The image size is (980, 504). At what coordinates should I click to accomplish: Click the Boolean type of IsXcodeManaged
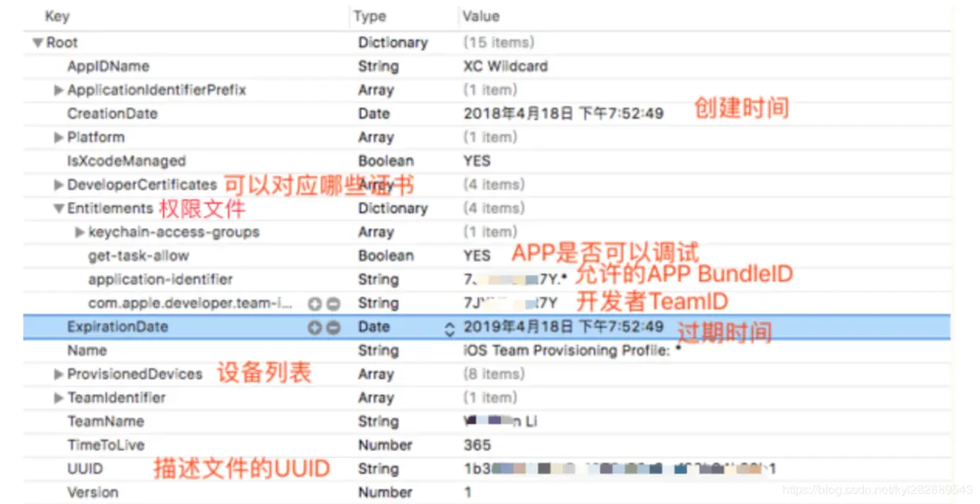[386, 161]
